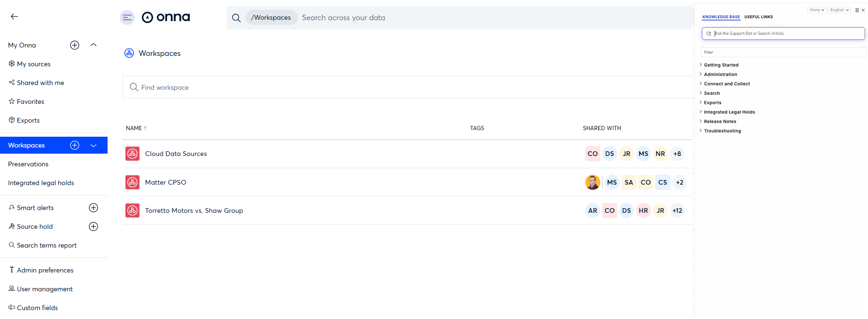The image size is (868, 319).
Task: Select the Knowledge Base tab
Action: coord(721,17)
